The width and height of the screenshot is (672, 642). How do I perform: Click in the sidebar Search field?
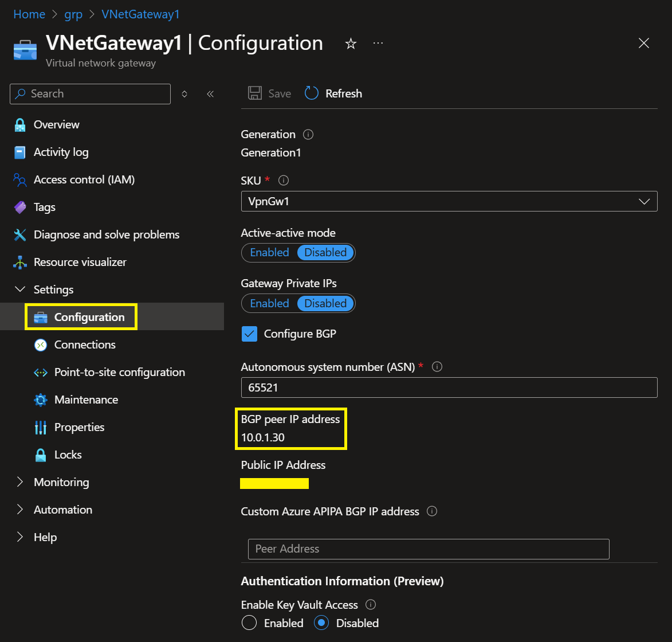tap(90, 94)
